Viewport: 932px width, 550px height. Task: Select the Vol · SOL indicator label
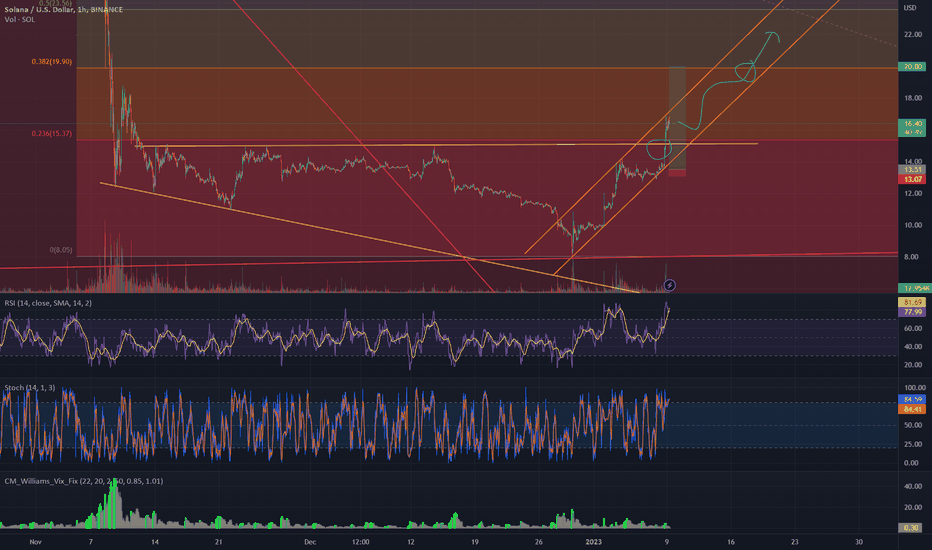(x=20, y=20)
